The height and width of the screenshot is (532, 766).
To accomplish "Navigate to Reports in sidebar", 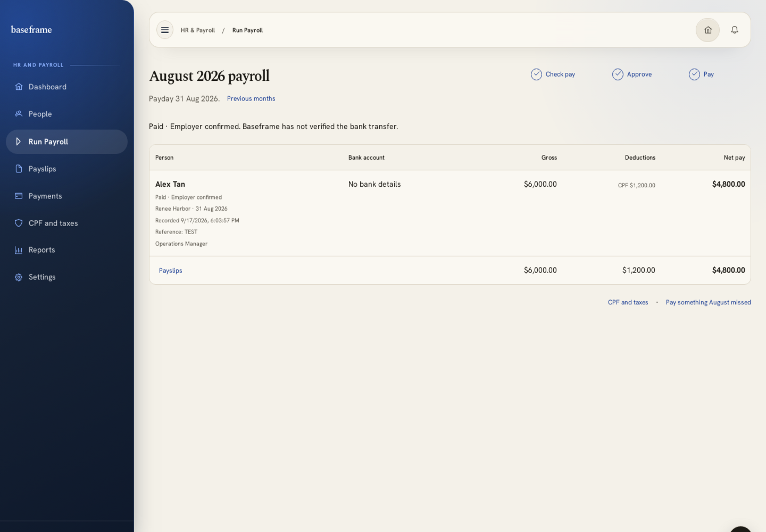I will (x=66, y=250).
